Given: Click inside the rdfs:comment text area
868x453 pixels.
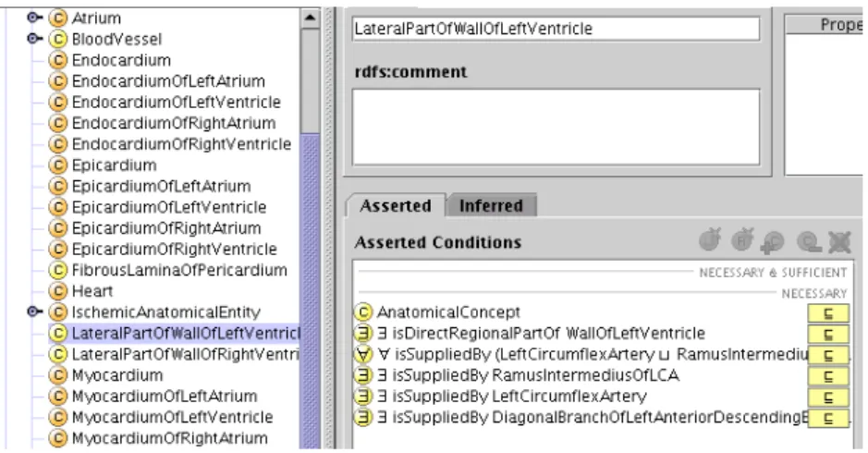Looking at the screenshot, I should [556, 127].
